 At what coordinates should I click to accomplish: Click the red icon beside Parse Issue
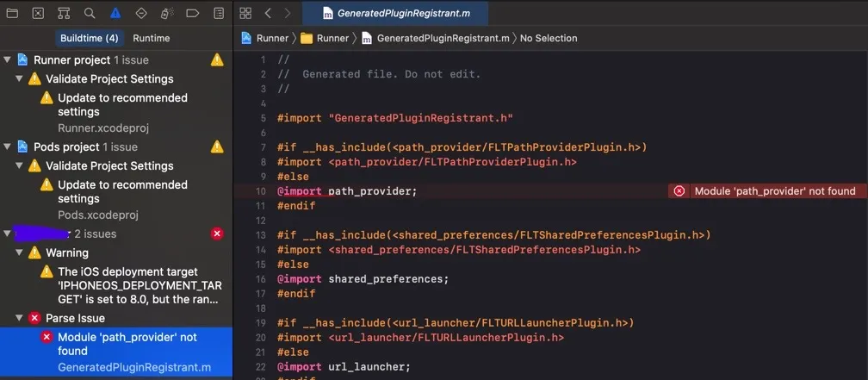click(x=34, y=318)
